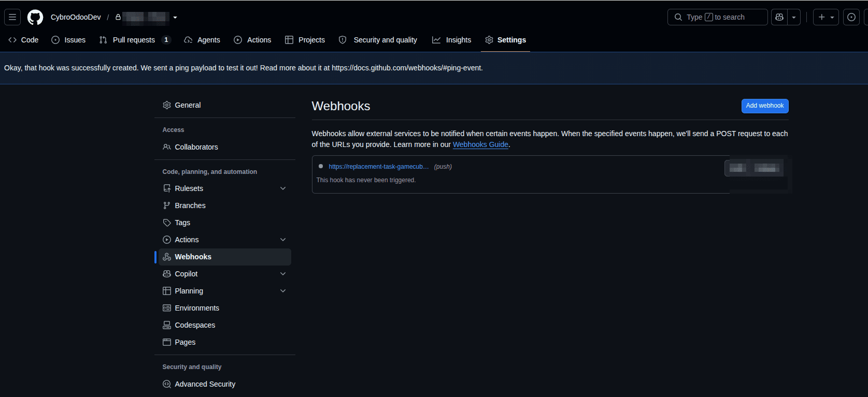Click the pull requests counter badge

[166, 40]
